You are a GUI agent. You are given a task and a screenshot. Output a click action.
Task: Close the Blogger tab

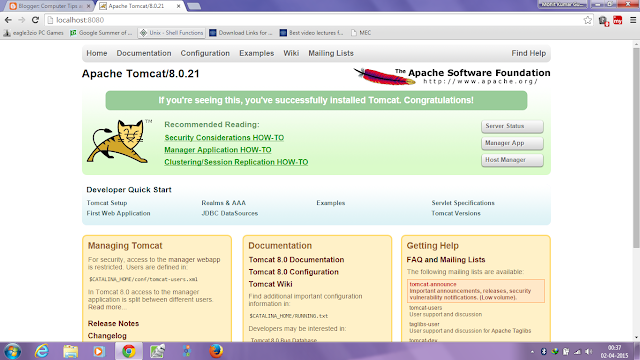coord(89,6)
